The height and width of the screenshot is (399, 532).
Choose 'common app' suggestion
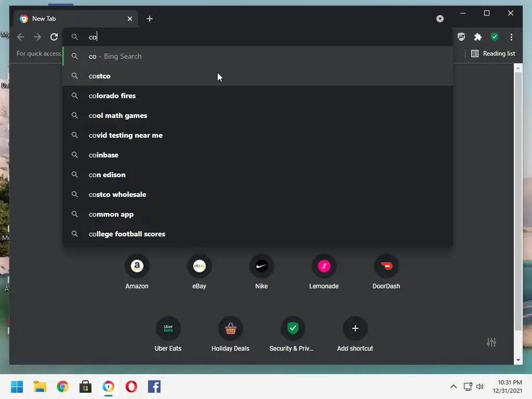[258, 214]
